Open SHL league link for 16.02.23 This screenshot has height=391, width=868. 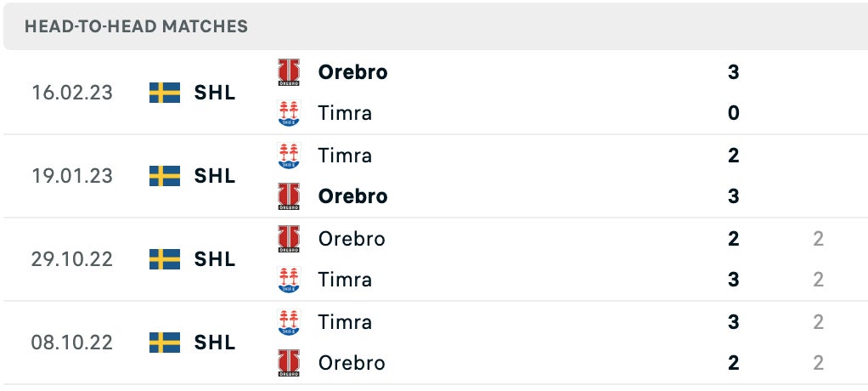tap(215, 93)
